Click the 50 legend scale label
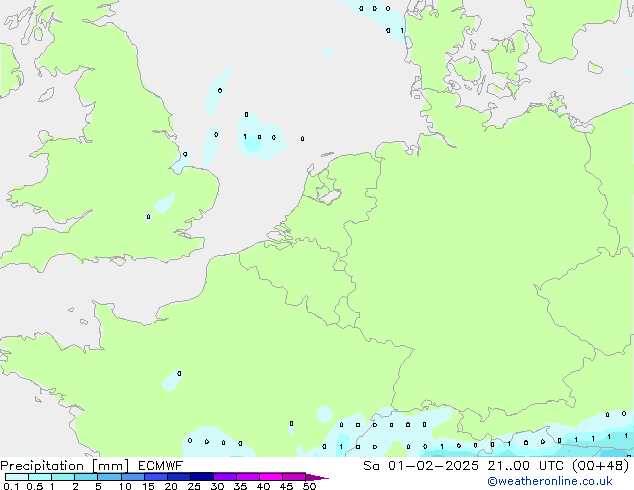 coord(309,486)
